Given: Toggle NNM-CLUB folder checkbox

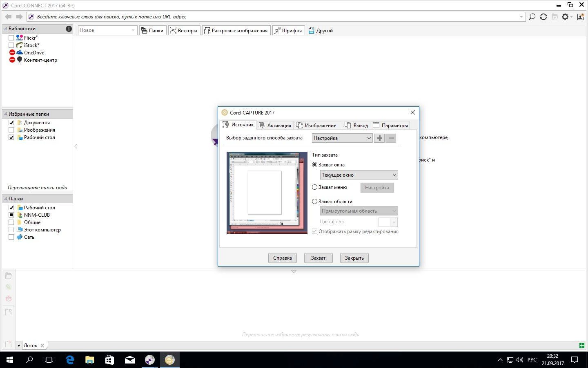Looking at the screenshot, I should (11, 215).
